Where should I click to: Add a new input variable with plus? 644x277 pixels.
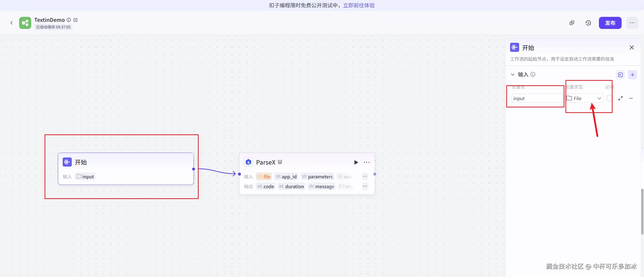(632, 75)
